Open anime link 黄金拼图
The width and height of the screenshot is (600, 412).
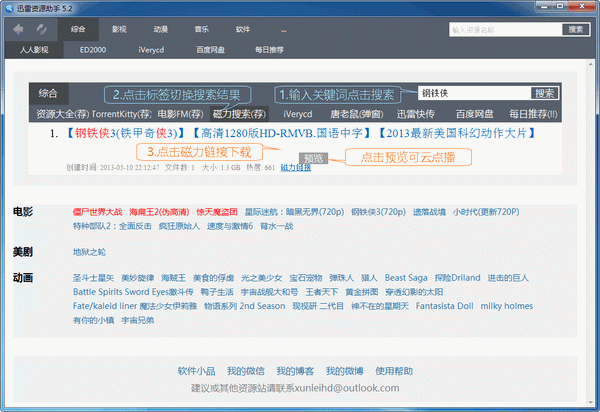362,292
